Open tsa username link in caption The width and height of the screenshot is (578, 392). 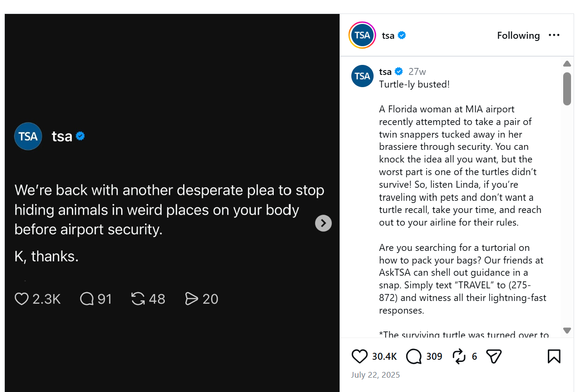click(385, 72)
